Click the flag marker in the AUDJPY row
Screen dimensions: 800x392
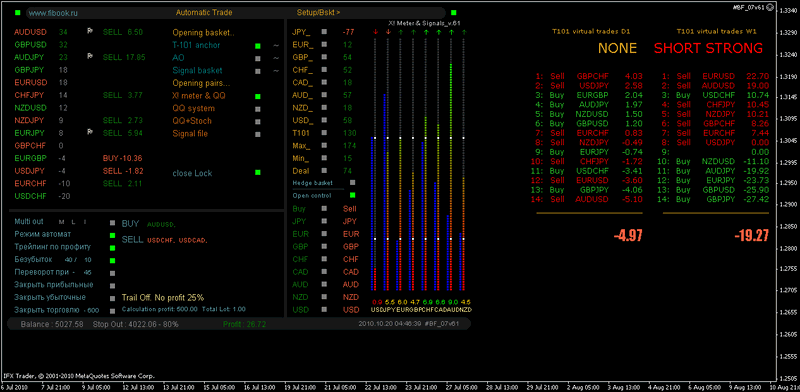pyautogui.click(x=90, y=57)
